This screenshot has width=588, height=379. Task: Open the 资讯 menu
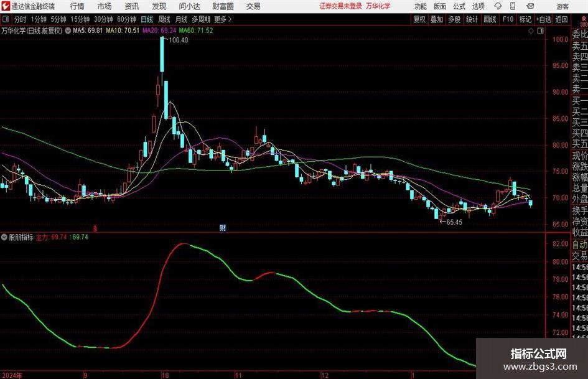click(x=132, y=6)
